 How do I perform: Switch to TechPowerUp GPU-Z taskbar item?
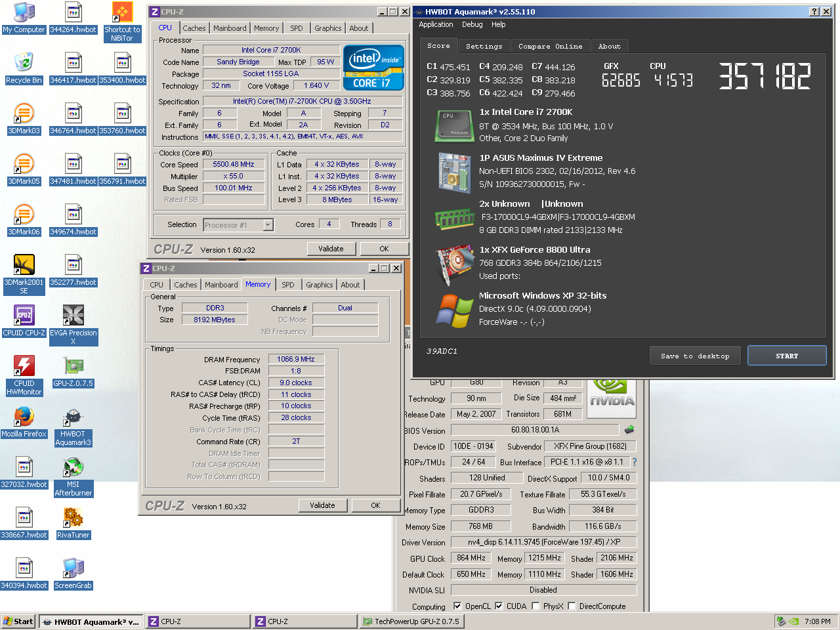tap(411, 621)
